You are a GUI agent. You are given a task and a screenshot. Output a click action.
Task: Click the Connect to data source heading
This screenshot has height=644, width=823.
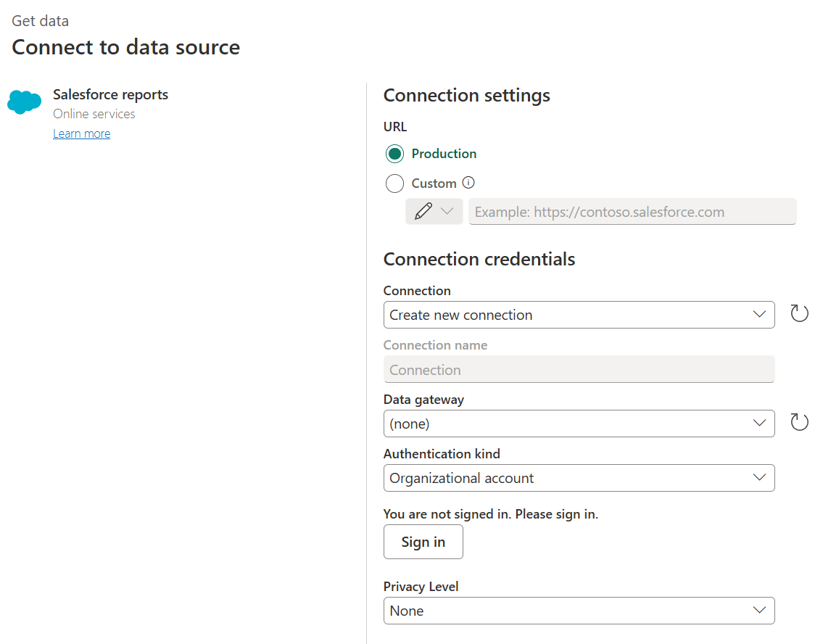click(125, 47)
